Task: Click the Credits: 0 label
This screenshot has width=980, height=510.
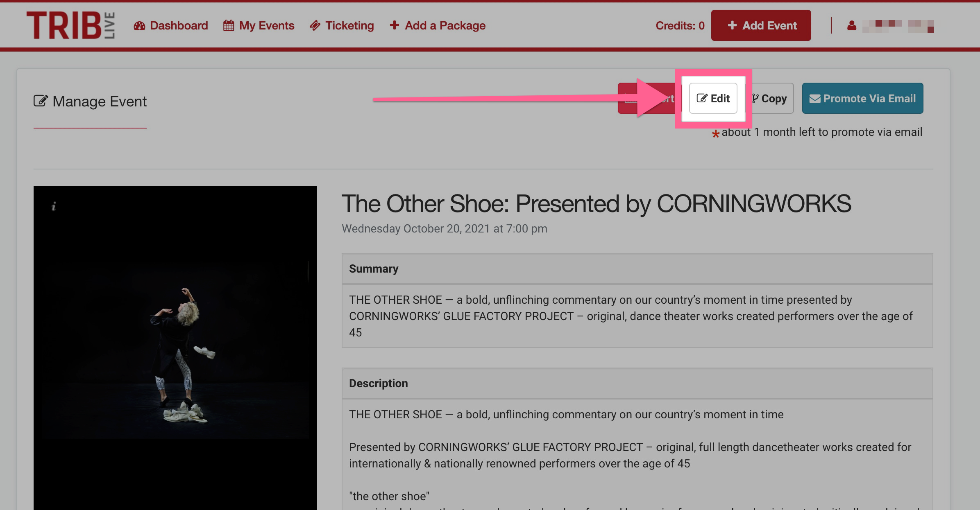Action: pos(680,25)
